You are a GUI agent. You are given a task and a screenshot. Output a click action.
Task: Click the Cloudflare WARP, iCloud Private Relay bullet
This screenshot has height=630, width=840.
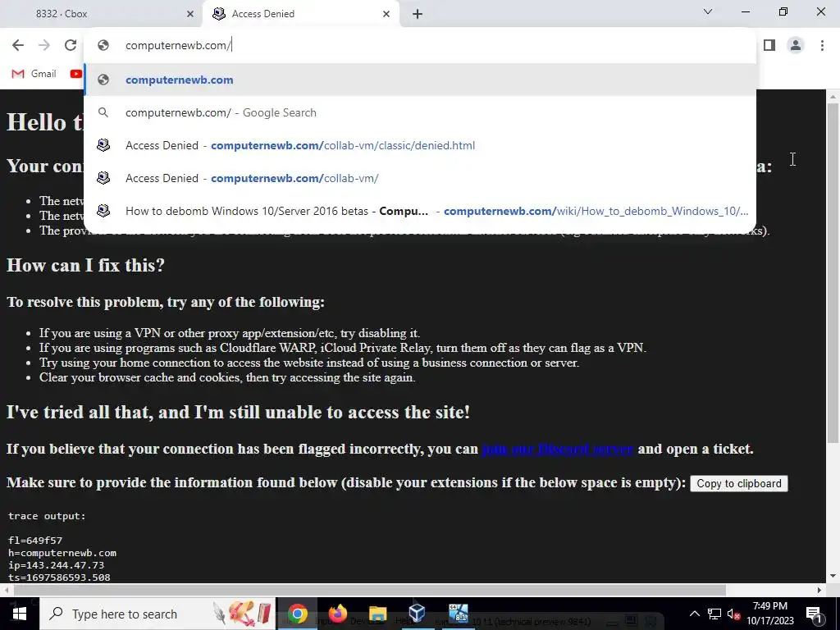(343, 348)
